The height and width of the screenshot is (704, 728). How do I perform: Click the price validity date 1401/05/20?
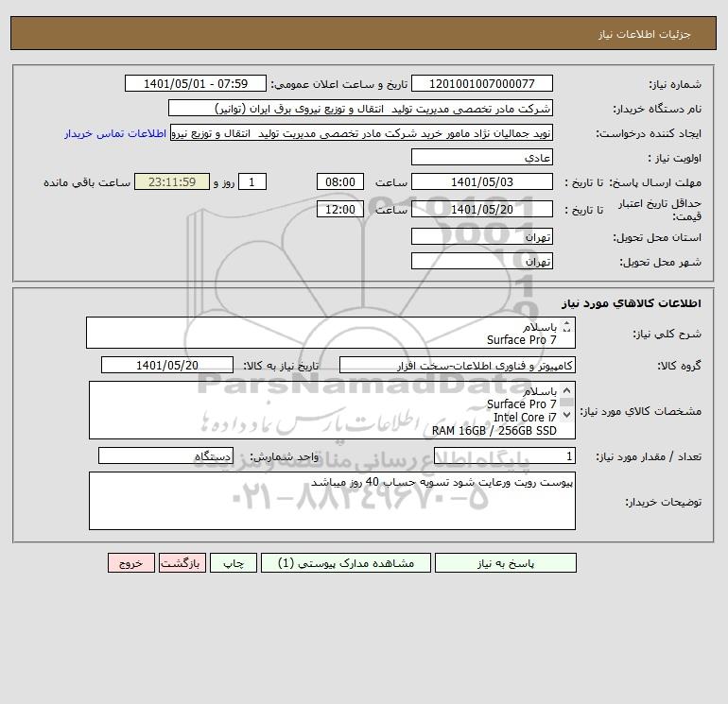482,209
